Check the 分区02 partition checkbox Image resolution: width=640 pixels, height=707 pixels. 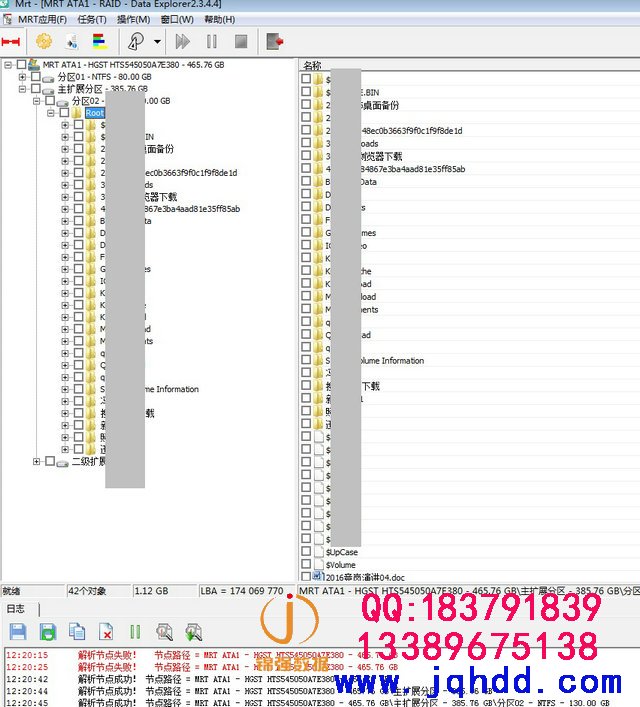tap(50, 101)
